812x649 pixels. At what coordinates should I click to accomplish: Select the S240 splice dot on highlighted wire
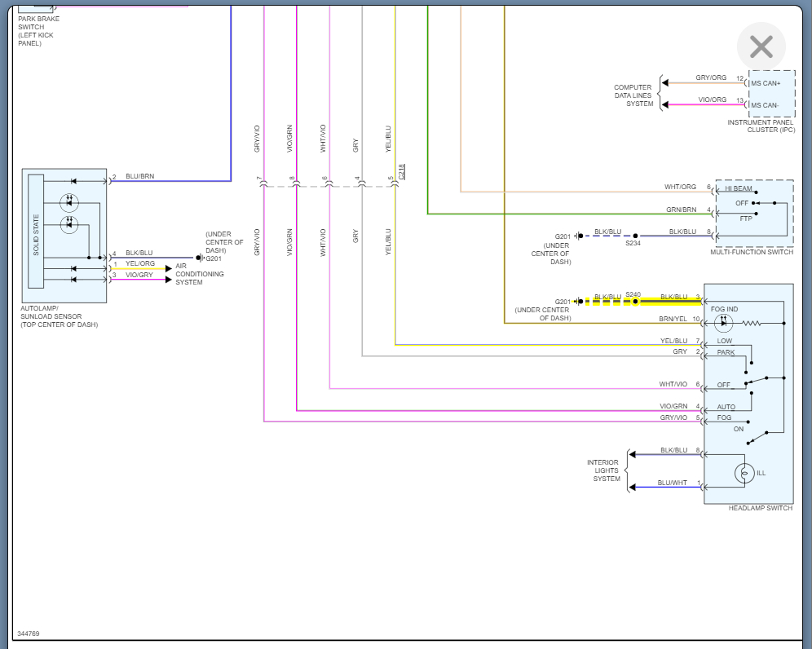click(635, 302)
